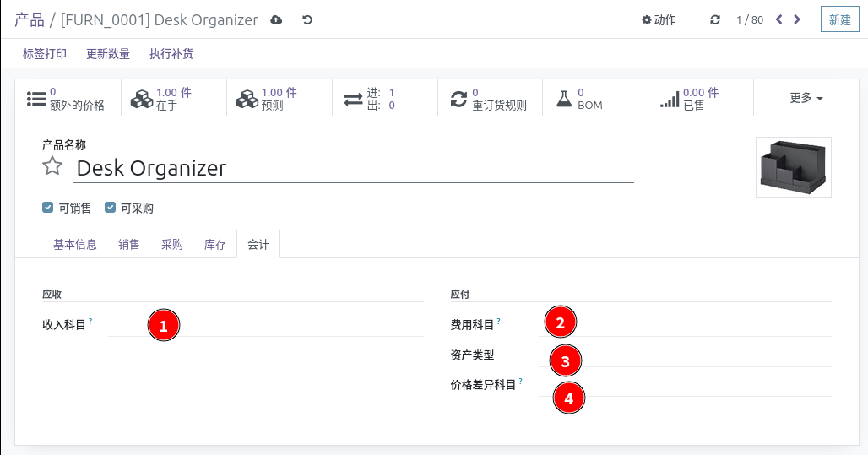
Task: Switch to 采购 tab
Action: [x=172, y=245]
